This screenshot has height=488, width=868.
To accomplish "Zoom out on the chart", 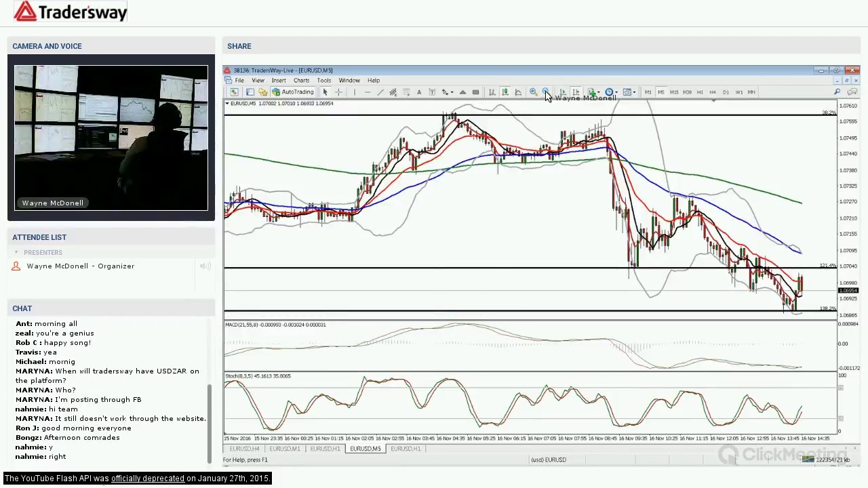I will 546,91.
